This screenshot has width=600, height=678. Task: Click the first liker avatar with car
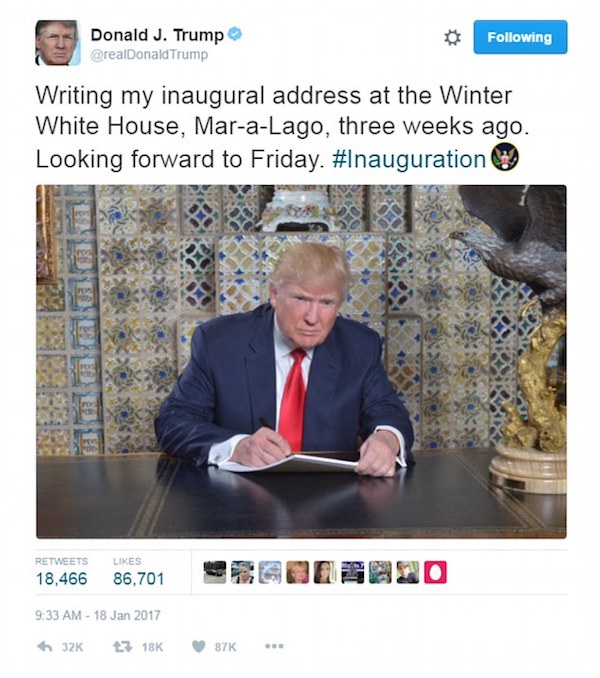[214, 572]
